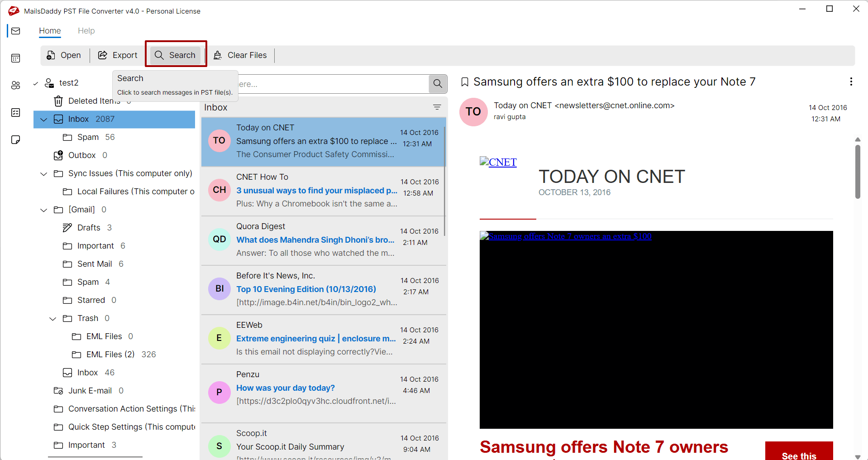Viewport: 868px width, 460px height.
Task: Click the message search input field
Action: click(333, 84)
